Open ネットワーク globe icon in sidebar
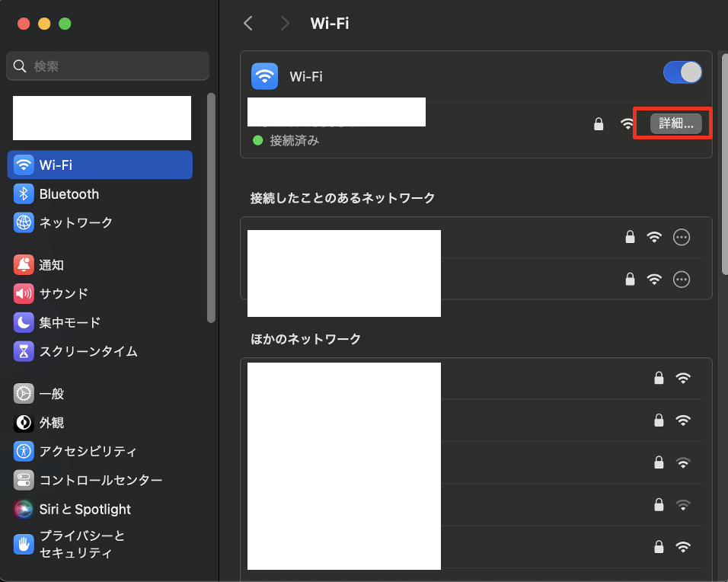 coord(24,222)
